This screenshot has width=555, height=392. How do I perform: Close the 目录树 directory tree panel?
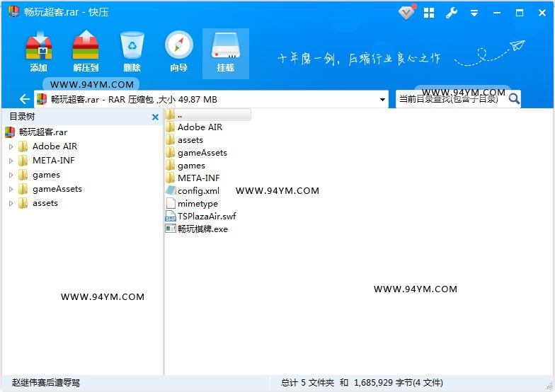tap(155, 117)
